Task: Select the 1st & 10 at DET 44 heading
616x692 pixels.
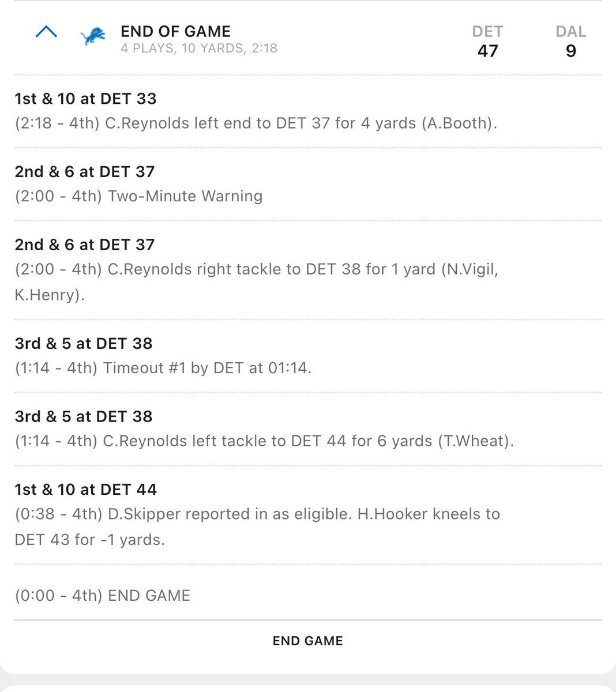Action: pyautogui.click(x=85, y=490)
